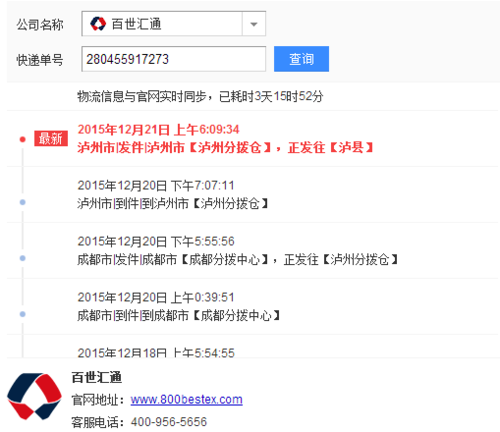
Task: Click timeline dot beside 下午5:55:56 entry
Action: point(22,258)
